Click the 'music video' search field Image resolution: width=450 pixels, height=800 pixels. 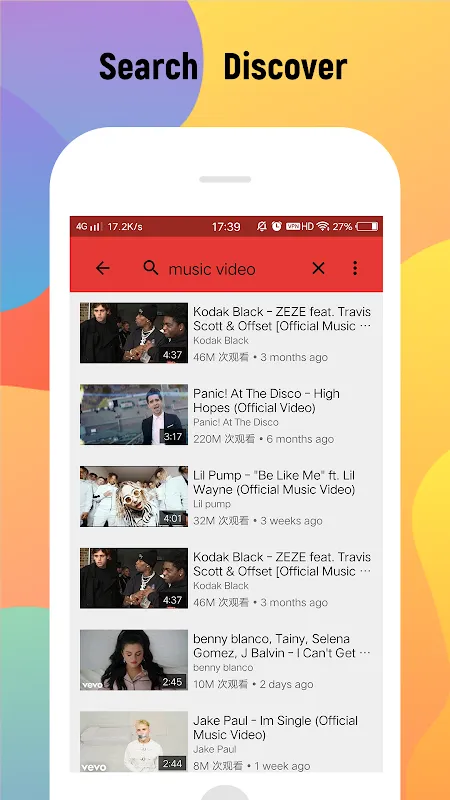[x=212, y=269]
